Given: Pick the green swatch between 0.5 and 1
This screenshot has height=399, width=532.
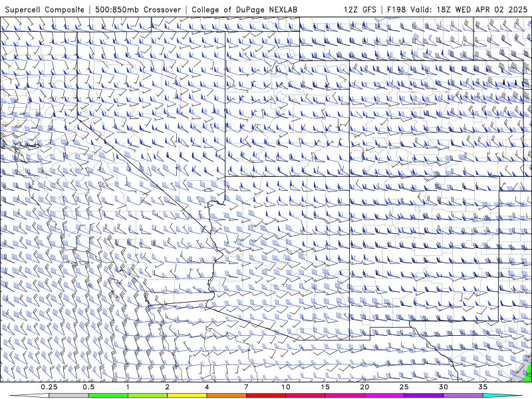Looking at the screenshot, I should click(108, 396).
